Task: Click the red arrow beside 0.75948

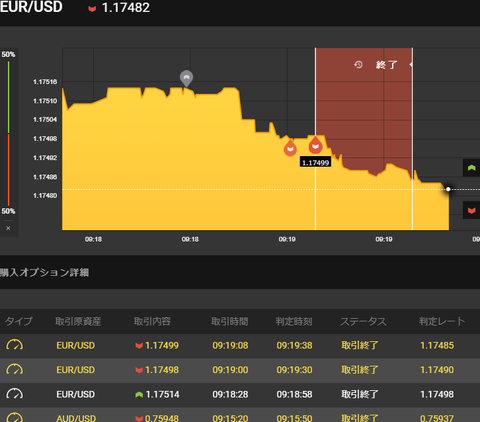Action: coord(139,418)
